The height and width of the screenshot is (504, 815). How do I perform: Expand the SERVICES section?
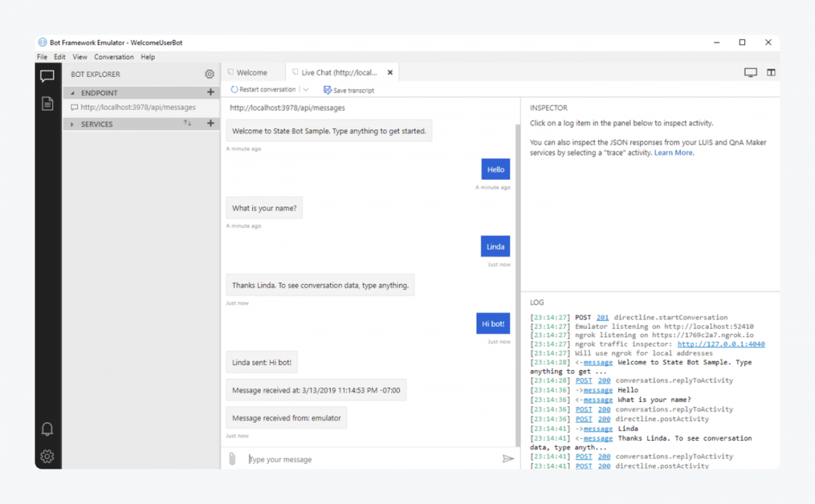tap(73, 124)
